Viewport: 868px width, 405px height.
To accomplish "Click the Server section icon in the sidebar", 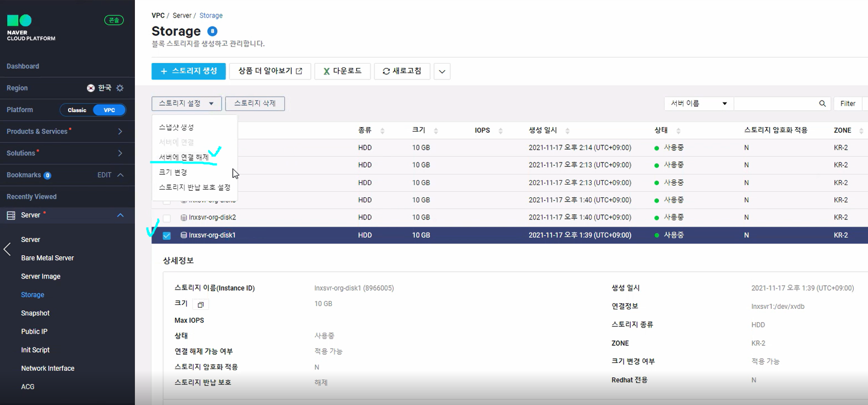I will click(11, 215).
